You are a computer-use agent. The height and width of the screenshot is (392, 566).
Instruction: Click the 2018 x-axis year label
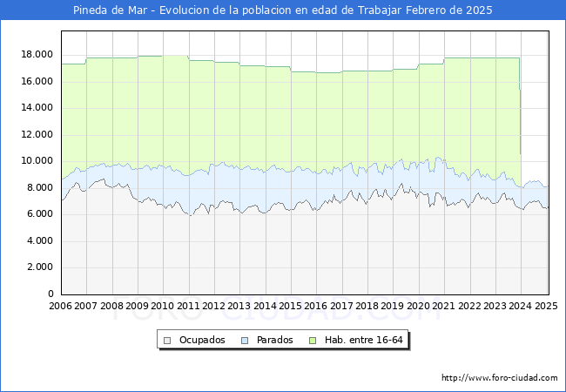[367, 306]
